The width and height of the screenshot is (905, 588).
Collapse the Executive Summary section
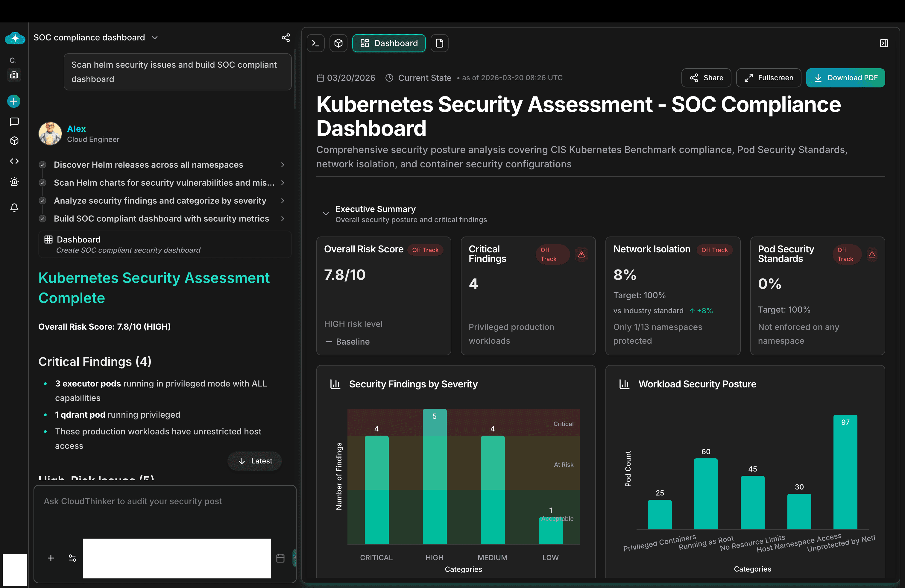coord(326,213)
